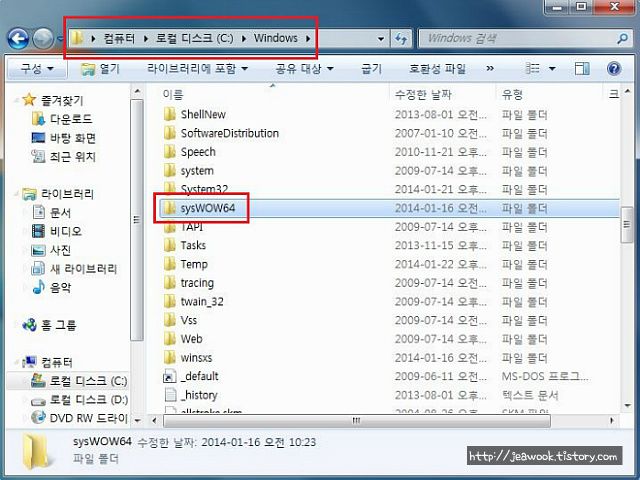This screenshot has width=640, height=480.
Task: Open 최근 위치 in favorites
Action: [73, 156]
